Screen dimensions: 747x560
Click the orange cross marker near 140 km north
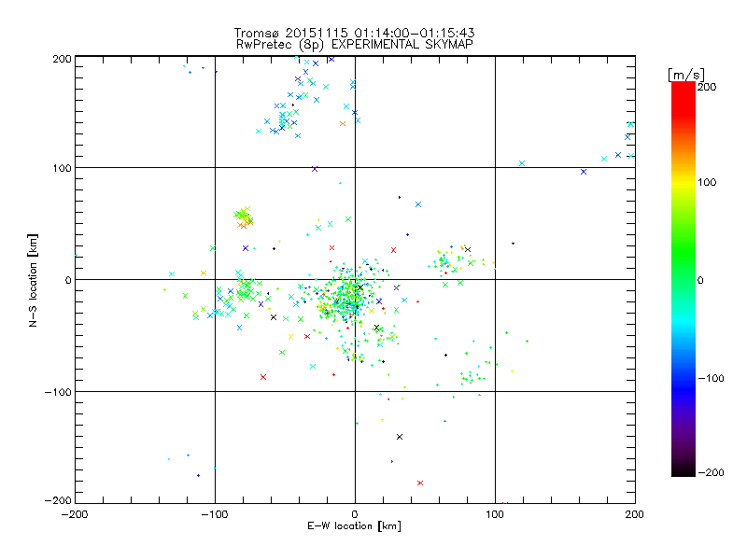click(343, 124)
